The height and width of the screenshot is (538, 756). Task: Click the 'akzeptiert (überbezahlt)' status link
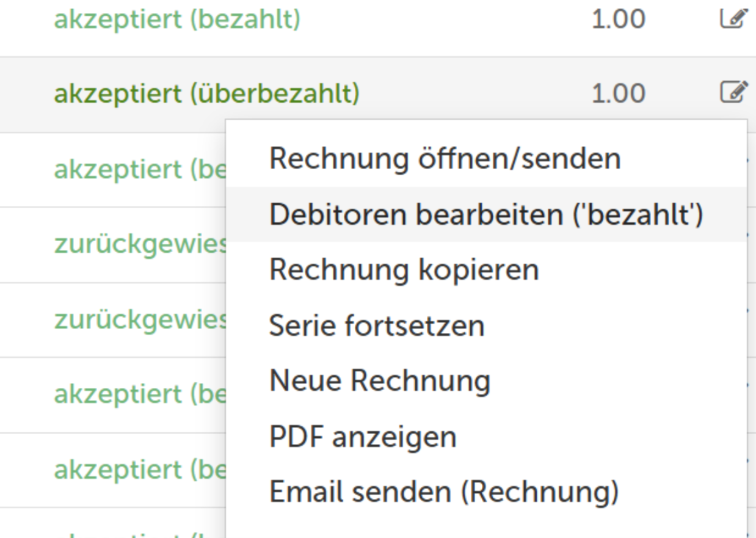206,93
